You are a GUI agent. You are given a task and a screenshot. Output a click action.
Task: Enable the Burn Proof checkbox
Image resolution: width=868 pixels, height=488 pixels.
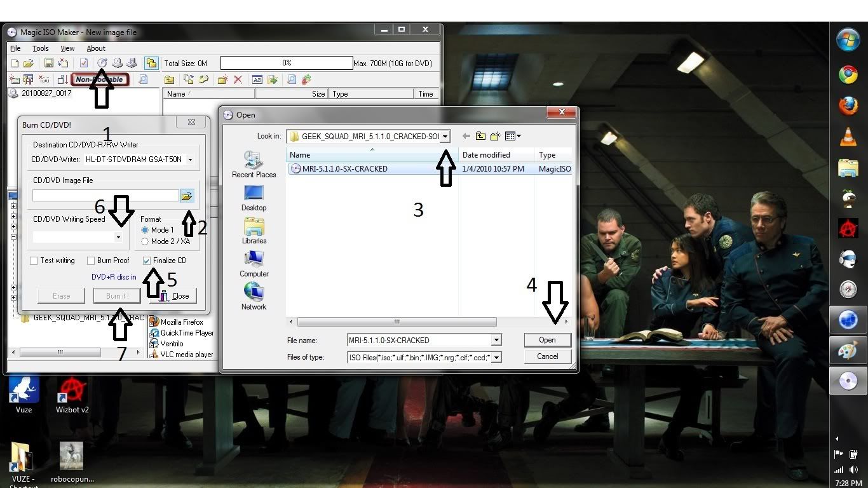[91, 261]
